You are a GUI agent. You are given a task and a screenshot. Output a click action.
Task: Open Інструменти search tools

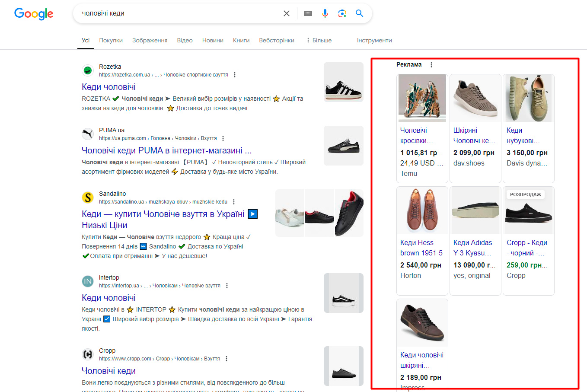tap(374, 40)
